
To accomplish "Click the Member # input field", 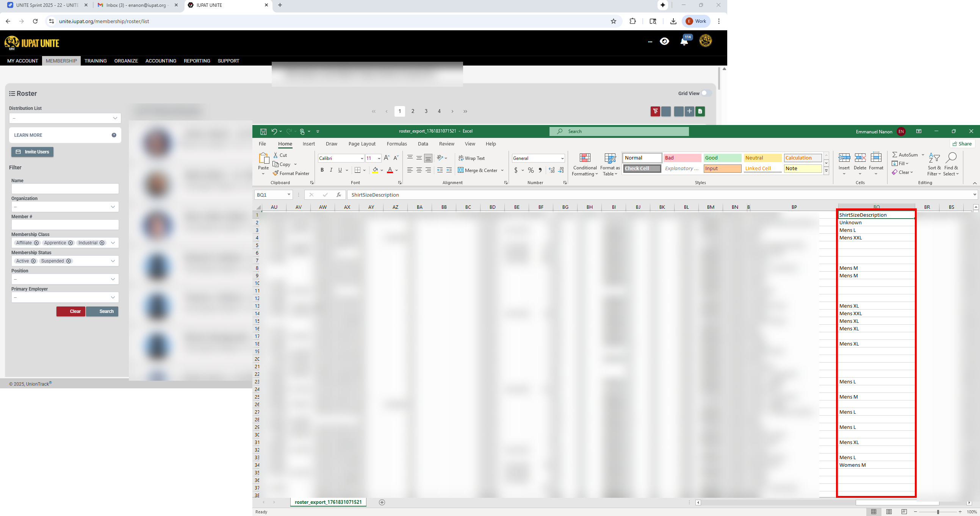I will click(x=65, y=225).
